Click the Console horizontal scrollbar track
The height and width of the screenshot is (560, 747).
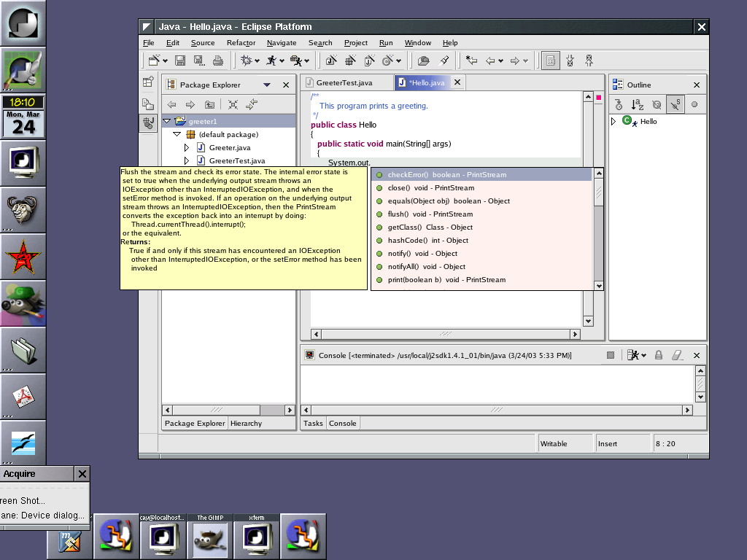pyautogui.click(x=497, y=410)
